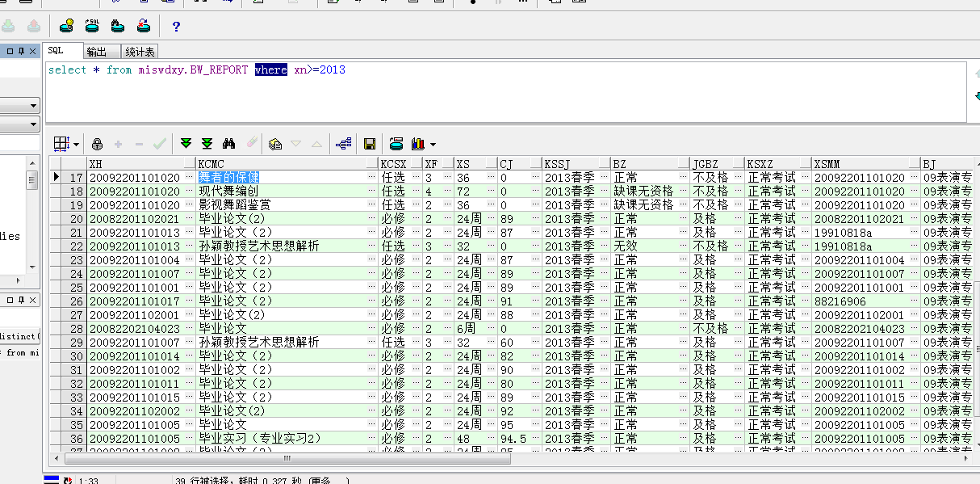This screenshot has height=484, width=980.
Task: Float the lower left panel using square icon
Action: [x=10, y=300]
